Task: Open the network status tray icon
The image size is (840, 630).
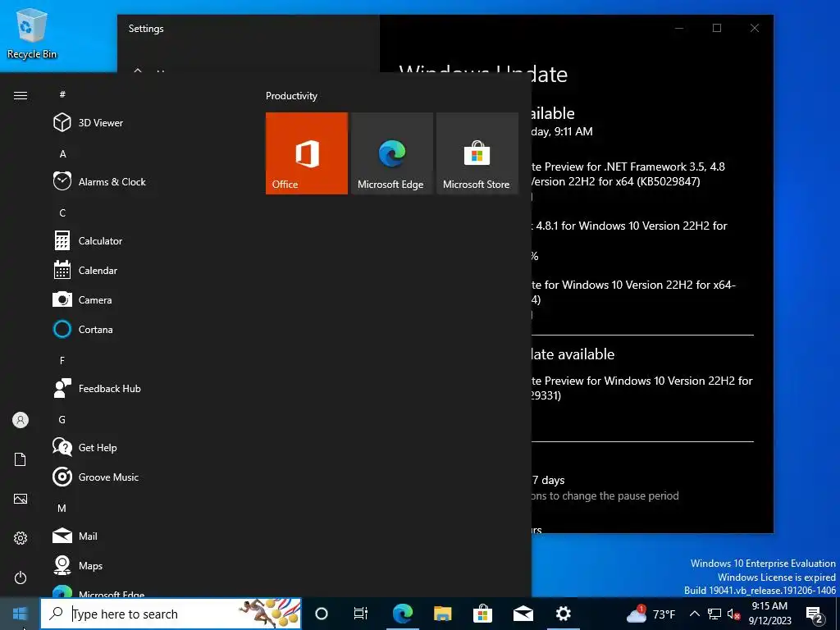Action: coord(714,614)
